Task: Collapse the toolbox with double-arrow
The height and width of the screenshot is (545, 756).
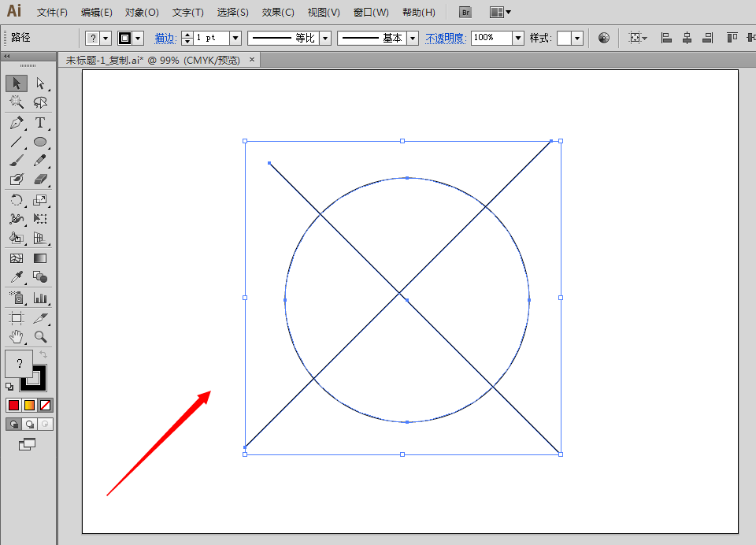Action: coord(7,57)
